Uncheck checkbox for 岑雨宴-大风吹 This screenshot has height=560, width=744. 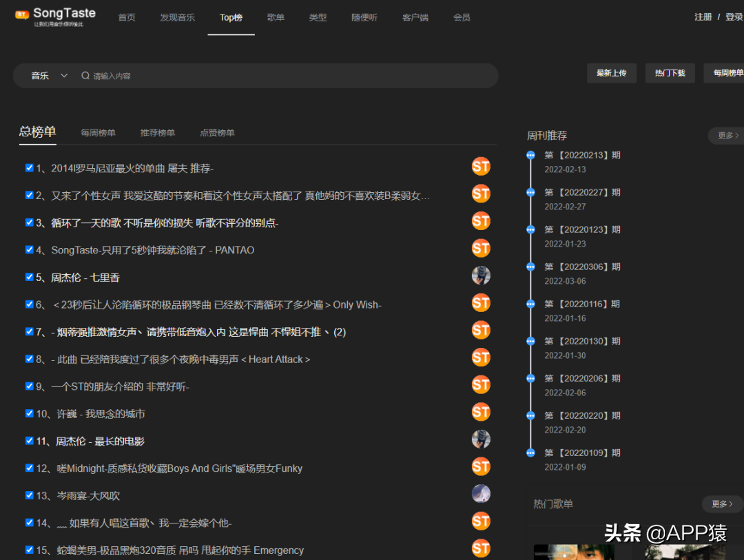tap(30, 495)
